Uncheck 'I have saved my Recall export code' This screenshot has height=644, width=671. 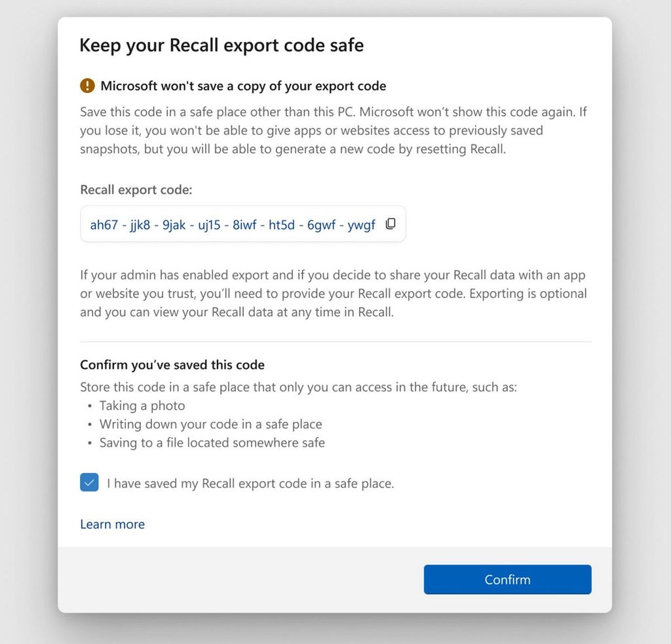tap(89, 483)
